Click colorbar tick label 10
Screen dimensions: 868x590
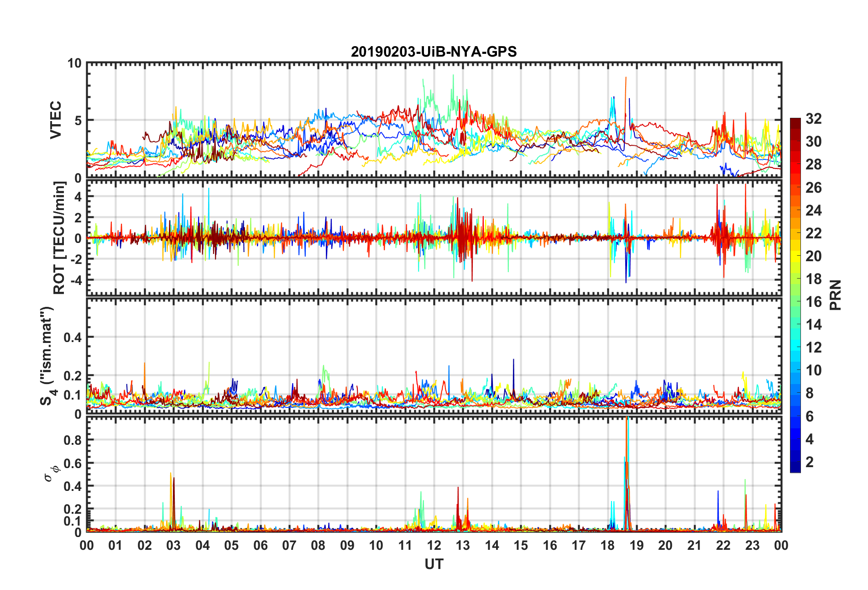click(x=814, y=370)
